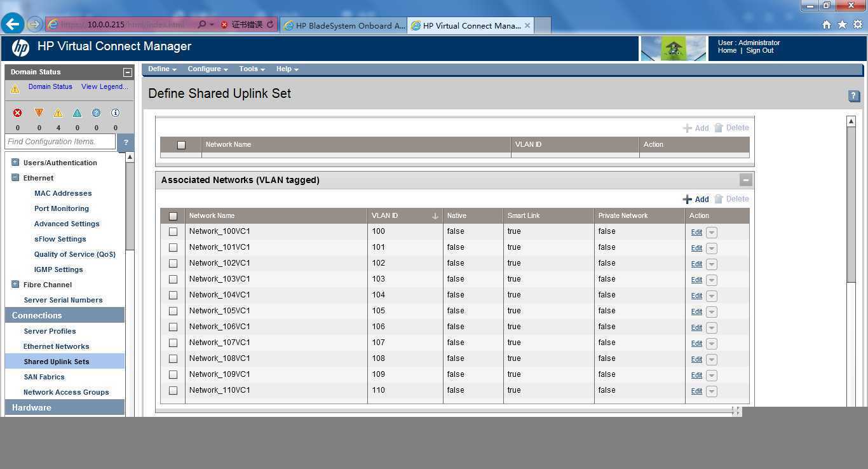868x469 pixels.
Task: Click the Find Configuration Items field
Action: point(60,142)
